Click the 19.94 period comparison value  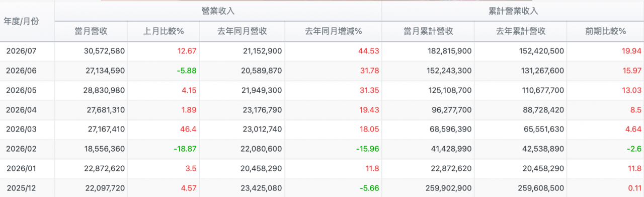[x=631, y=51]
